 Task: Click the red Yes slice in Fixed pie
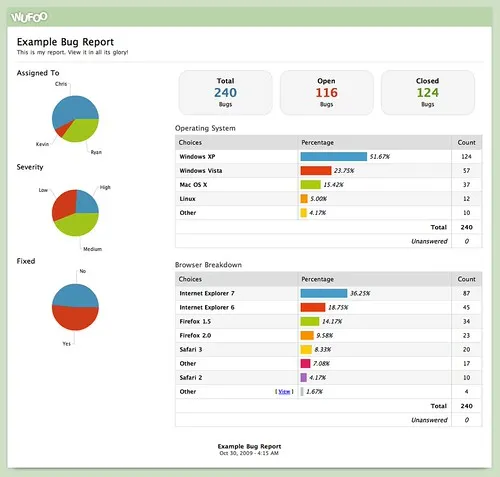pos(75,318)
